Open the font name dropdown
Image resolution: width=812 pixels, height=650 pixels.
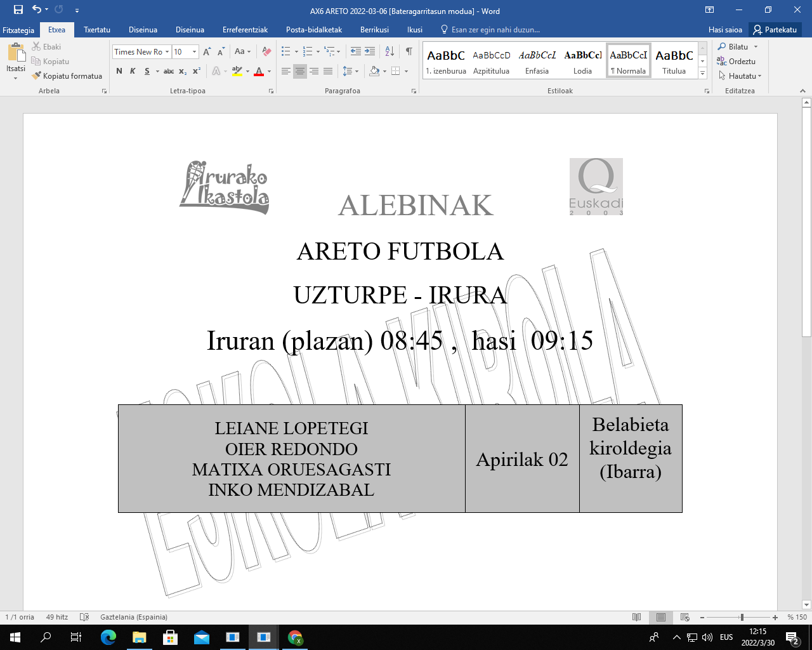tap(167, 52)
